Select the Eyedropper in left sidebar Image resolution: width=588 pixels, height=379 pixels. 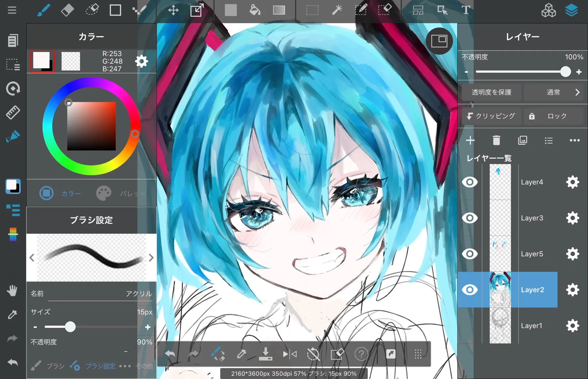tap(12, 314)
